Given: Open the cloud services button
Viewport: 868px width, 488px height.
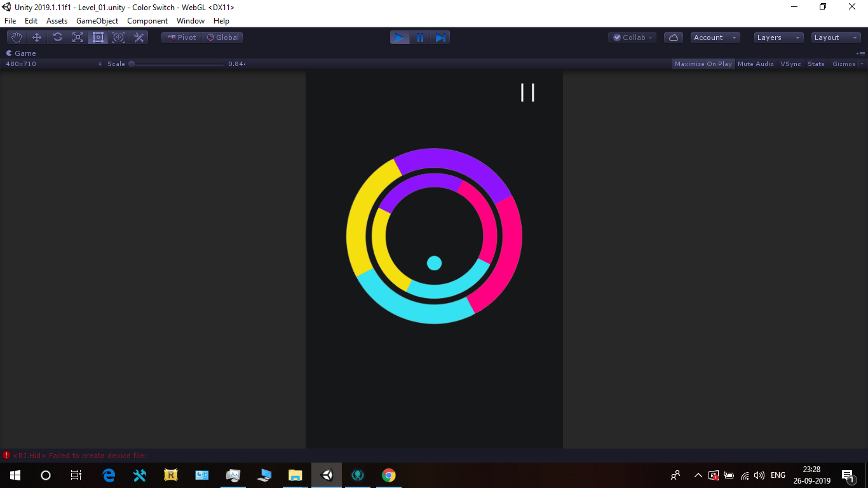Looking at the screenshot, I should click(674, 37).
